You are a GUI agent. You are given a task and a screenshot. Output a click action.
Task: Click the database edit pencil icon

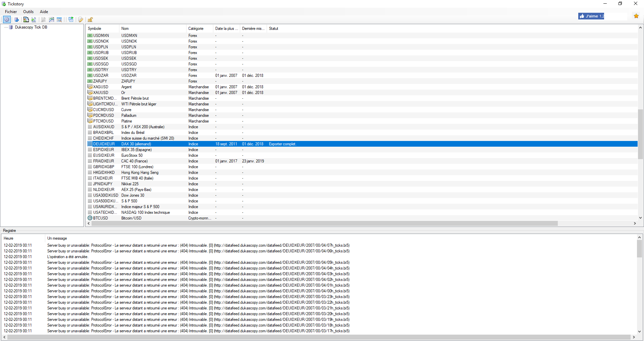tap(80, 19)
